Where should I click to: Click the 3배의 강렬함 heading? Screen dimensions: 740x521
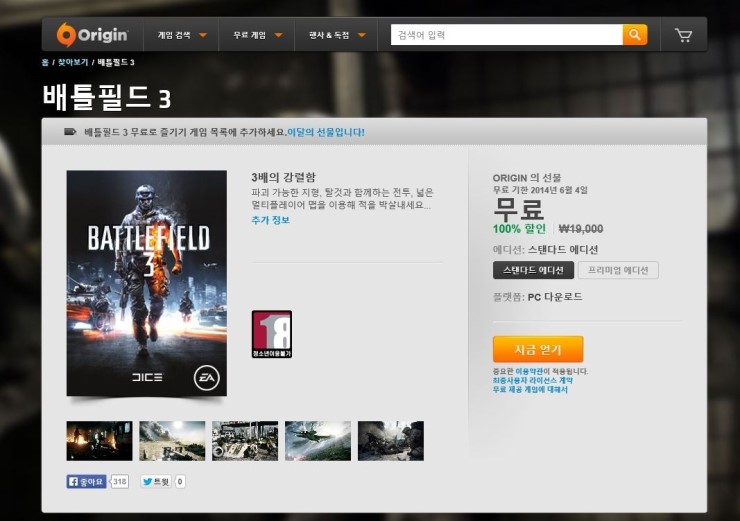click(284, 177)
